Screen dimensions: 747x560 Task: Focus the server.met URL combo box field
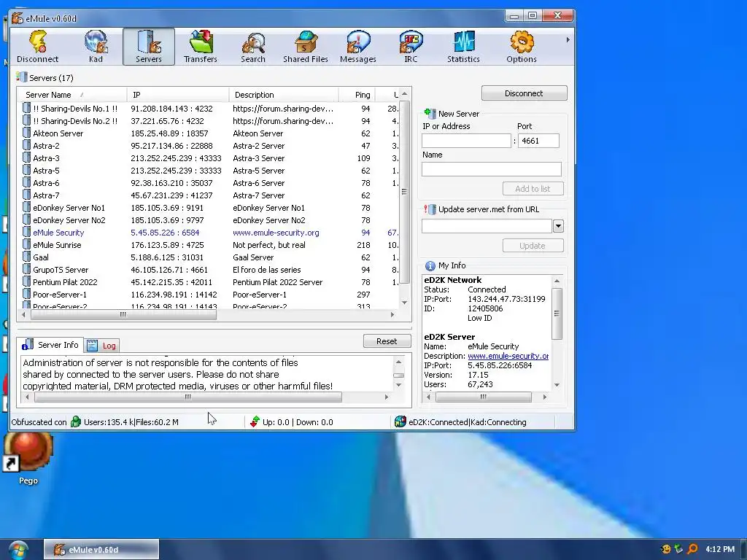pyautogui.click(x=487, y=226)
